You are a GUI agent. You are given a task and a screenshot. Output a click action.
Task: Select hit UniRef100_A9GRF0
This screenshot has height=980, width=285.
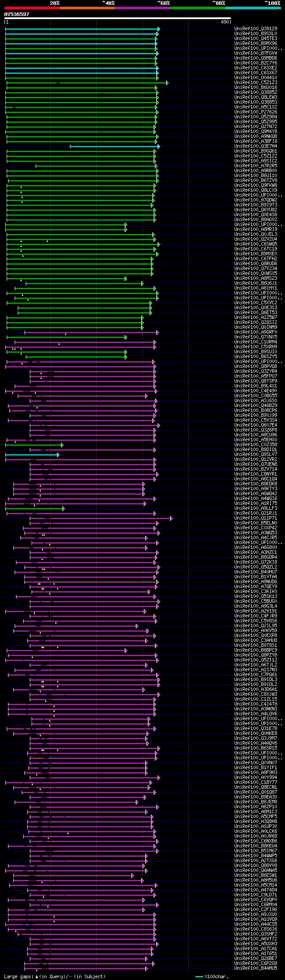click(x=256, y=332)
